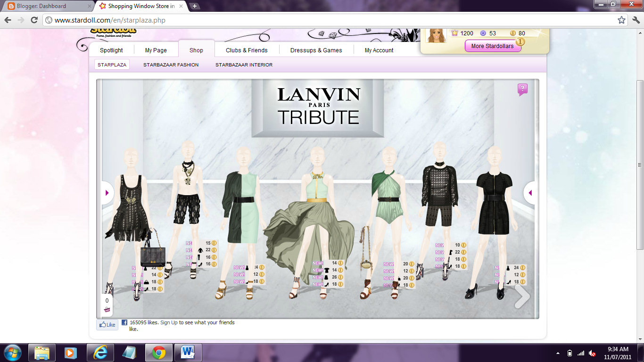Go back using Chrome's back arrow
Image resolution: width=644 pixels, height=362 pixels.
[8, 20]
